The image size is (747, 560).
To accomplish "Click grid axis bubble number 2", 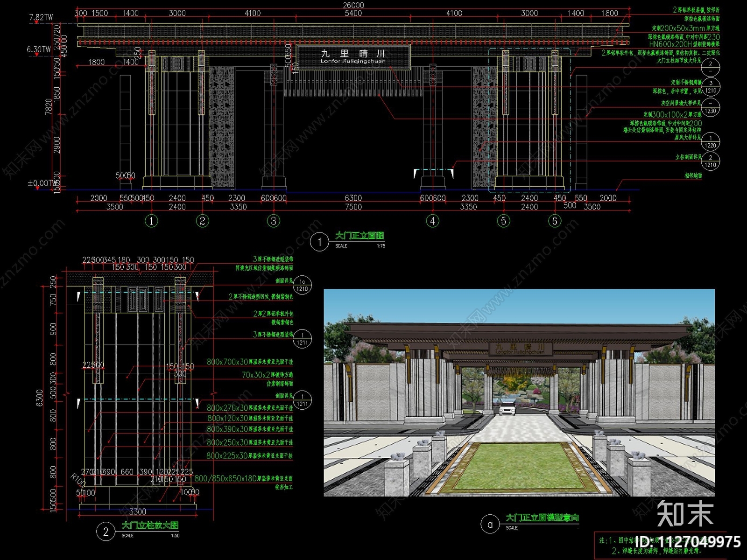I will pos(203,221).
